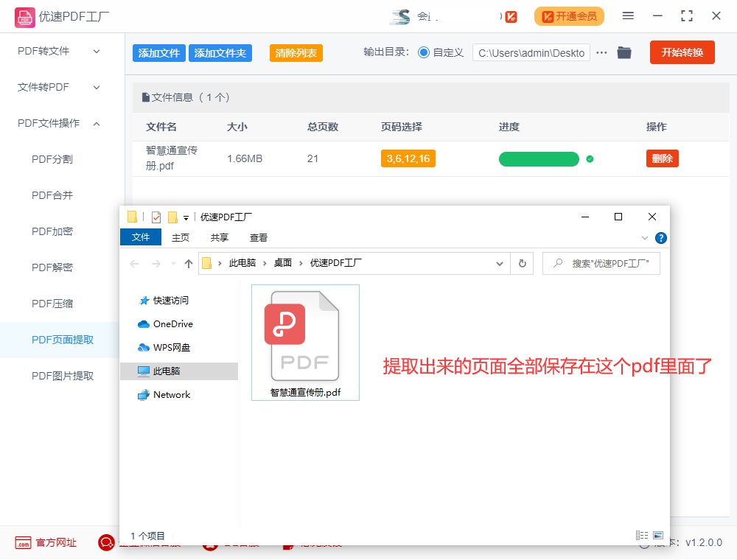Open the output folder icon
Viewport: 737px width, 560px height.
624,52
